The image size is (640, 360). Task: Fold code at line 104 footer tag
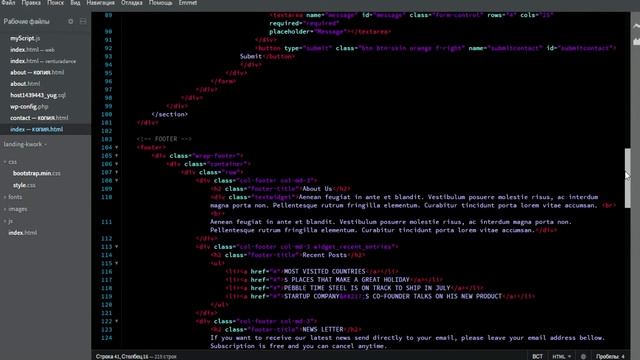pyautogui.click(x=116, y=147)
